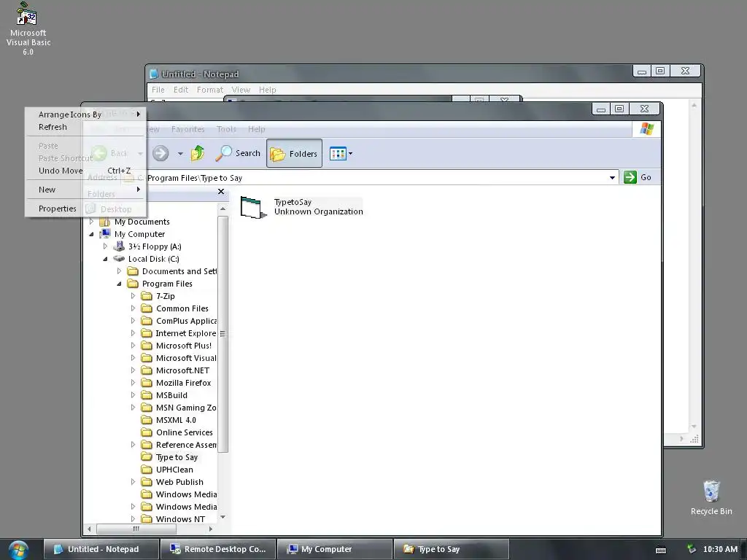This screenshot has height=560, width=747.
Task: Collapse the Local Disk (C:) node
Action: [x=105, y=259]
